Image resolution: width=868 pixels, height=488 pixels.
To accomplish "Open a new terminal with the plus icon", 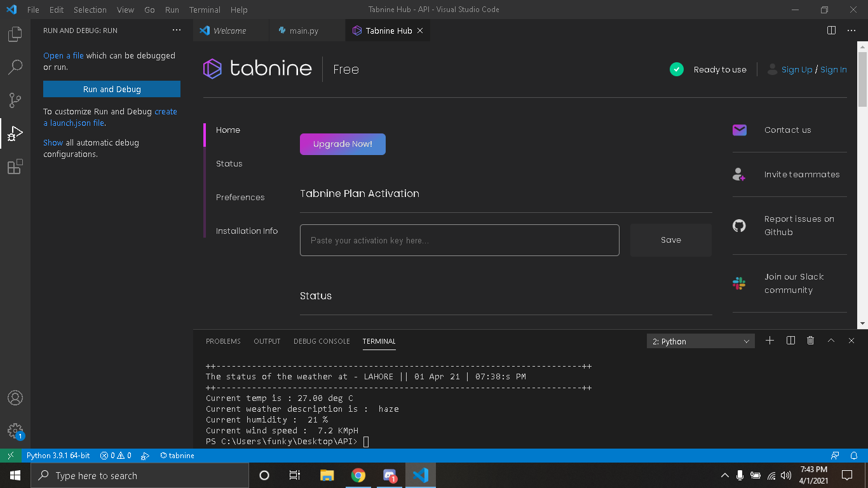I will pyautogui.click(x=770, y=341).
